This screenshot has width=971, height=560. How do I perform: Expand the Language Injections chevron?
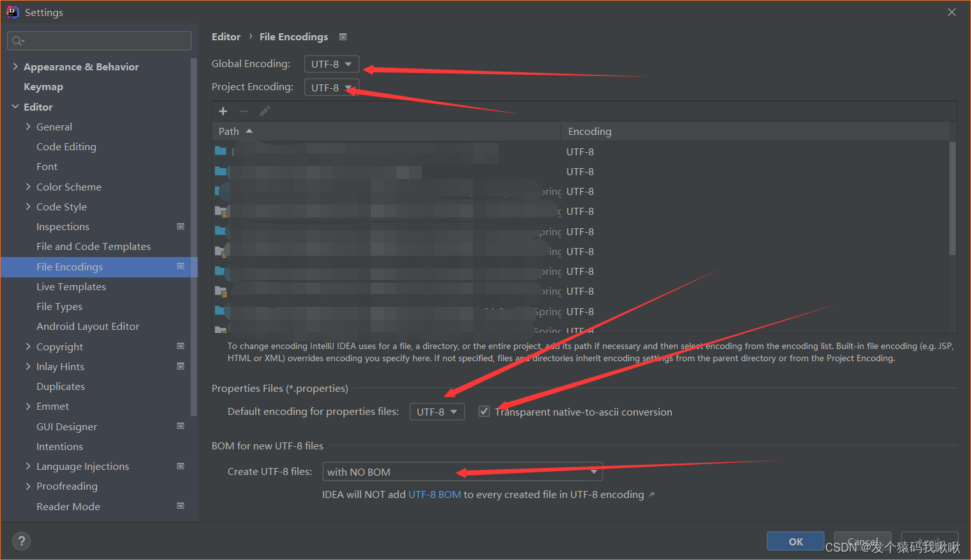(28, 466)
